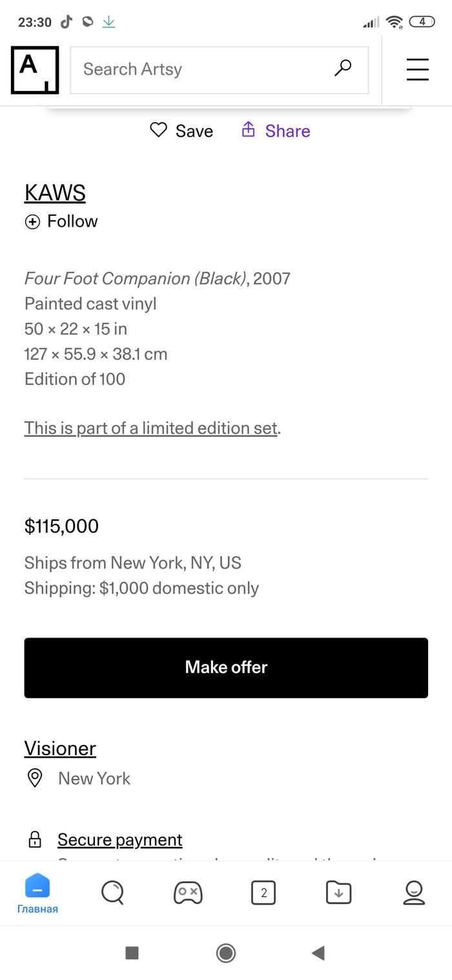452x980 pixels.
Task: Open browser search in bottom bar
Action: click(x=112, y=893)
